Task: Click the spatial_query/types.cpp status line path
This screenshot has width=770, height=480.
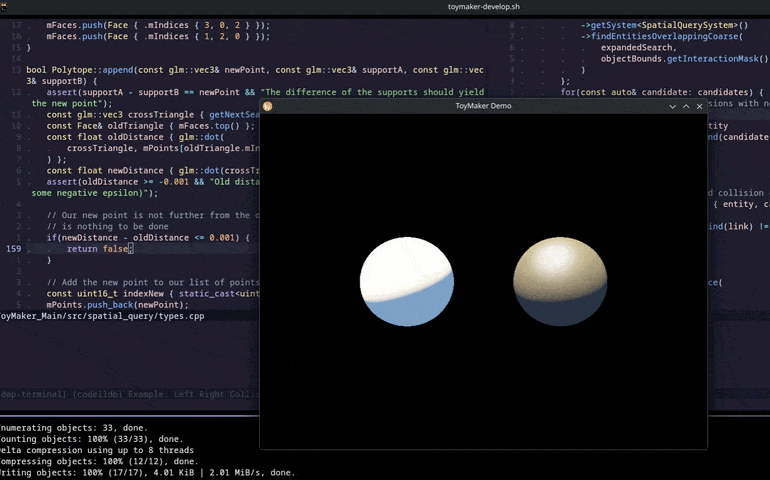Action: [102, 316]
